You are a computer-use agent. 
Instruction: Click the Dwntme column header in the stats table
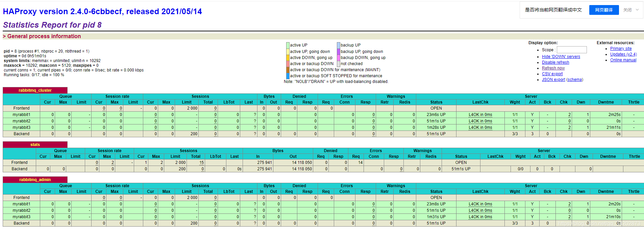coord(608,156)
